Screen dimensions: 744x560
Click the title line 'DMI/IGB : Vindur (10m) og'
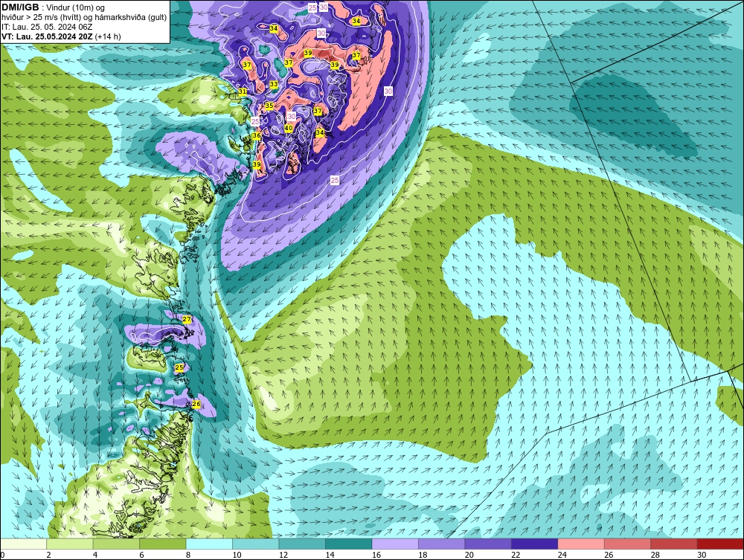click(54, 7)
